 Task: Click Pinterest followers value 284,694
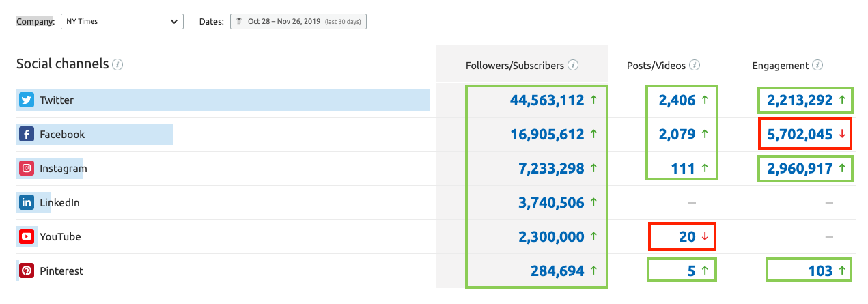click(557, 271)
